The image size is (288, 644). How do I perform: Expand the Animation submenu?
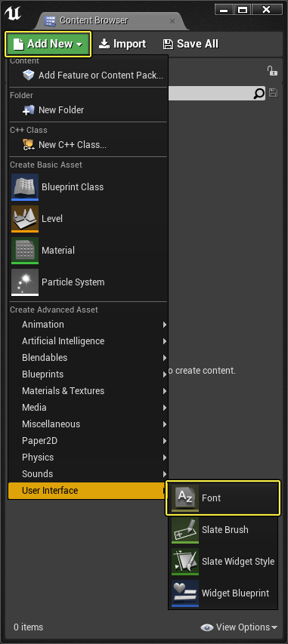click(x=88, y=325)
